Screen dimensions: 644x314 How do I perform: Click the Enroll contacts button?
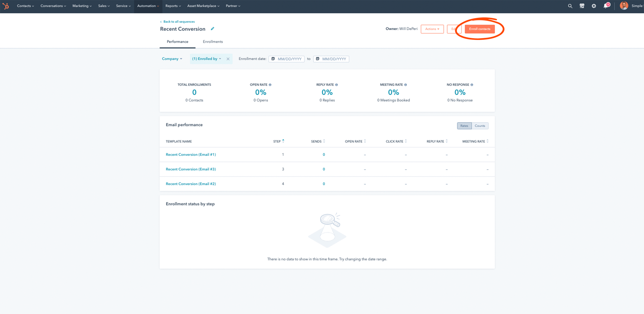(480, 29)
